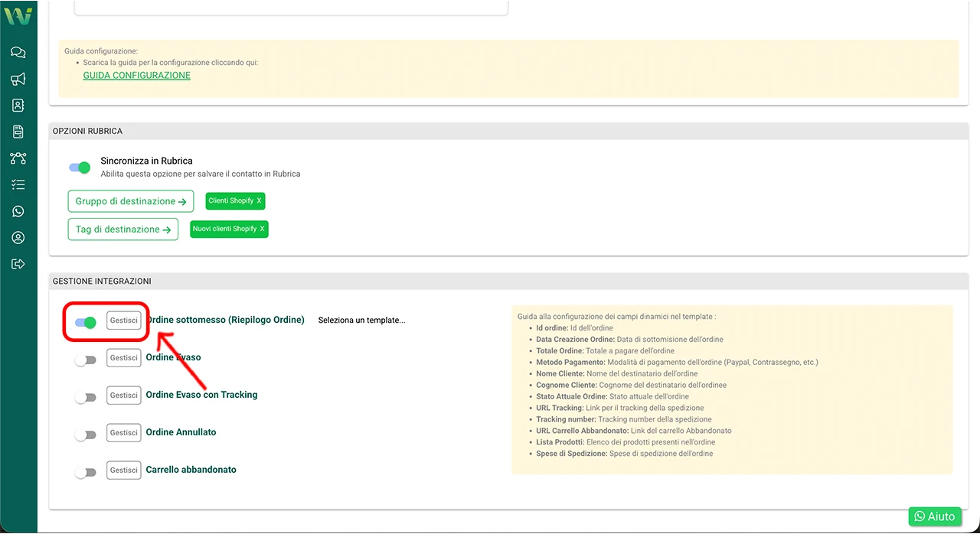The width and height of the screenshot is (980, 534).
Task: Open the checklist tasks sidebar icon
Action: [18, 185]
